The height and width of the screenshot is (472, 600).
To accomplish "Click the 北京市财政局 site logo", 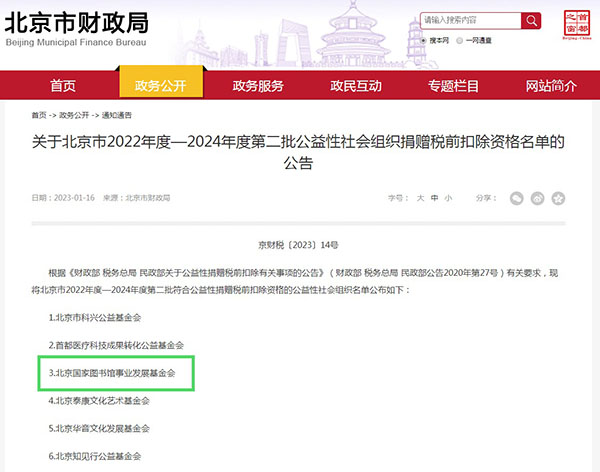I will pos(77,23).
